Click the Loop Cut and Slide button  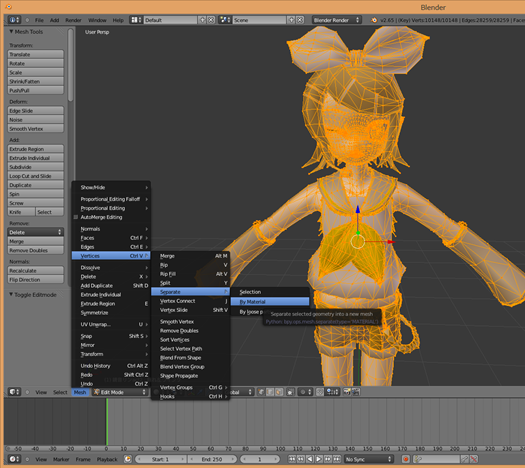35,176
